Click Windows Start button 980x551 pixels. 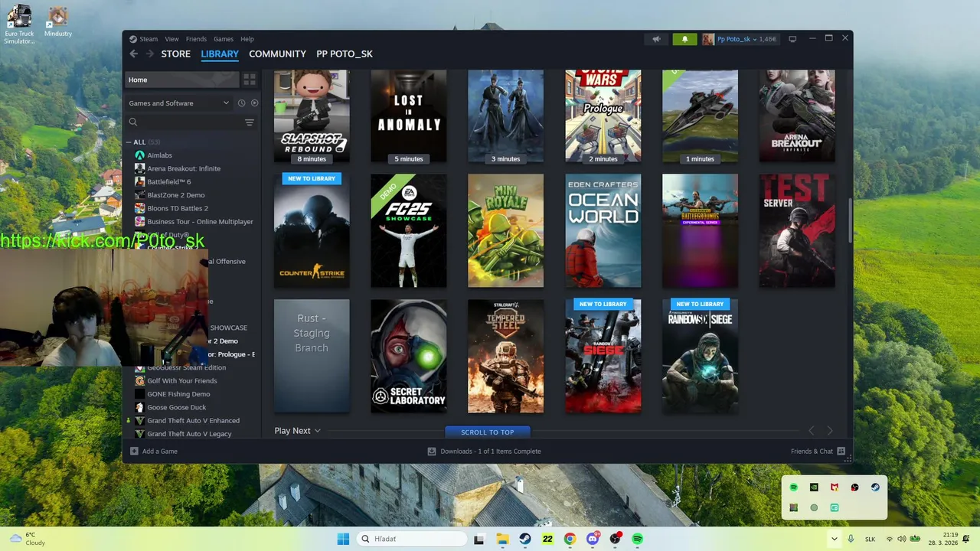click(343, 539)
